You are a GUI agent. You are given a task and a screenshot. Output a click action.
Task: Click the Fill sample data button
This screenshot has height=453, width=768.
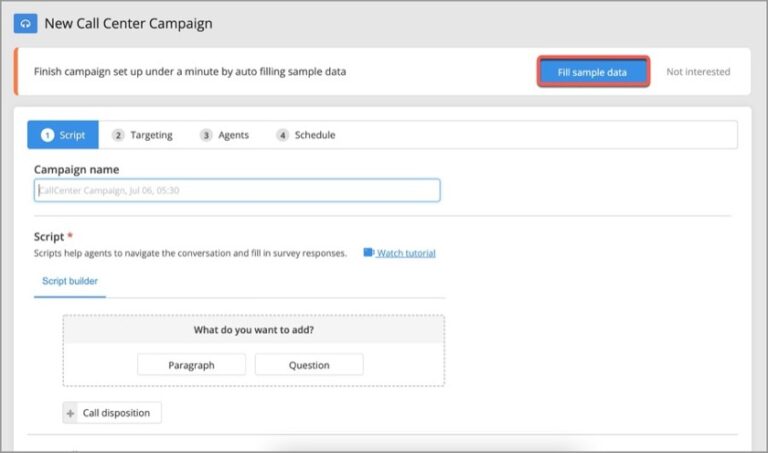(593, 72)
